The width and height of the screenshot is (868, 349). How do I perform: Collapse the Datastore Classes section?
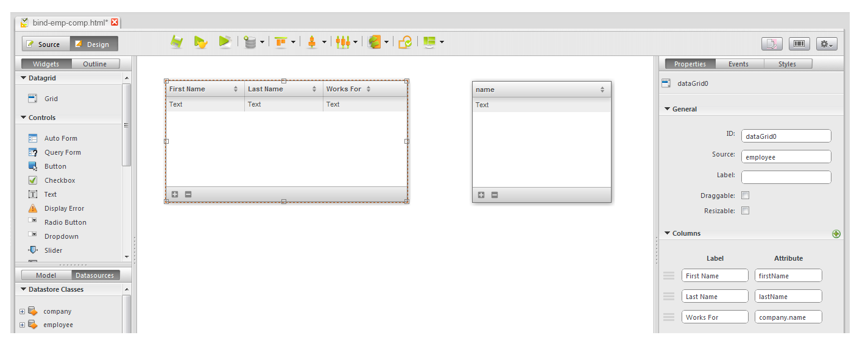point(24,289)
